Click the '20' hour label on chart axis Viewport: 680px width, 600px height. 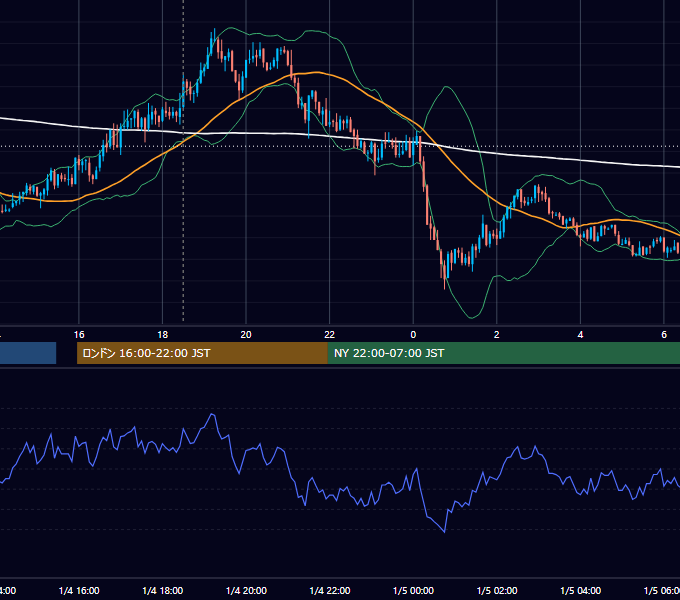246,335
